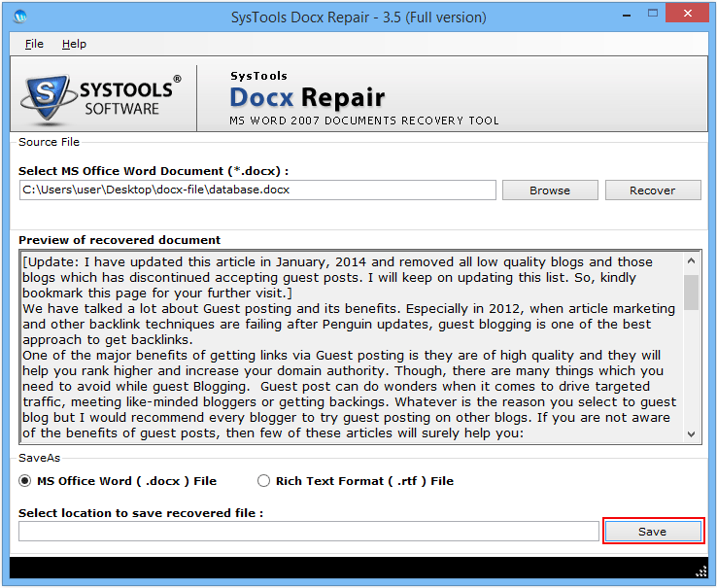Click inside the recovered document preview text
The image size is (717, 588).
(352, 347)
